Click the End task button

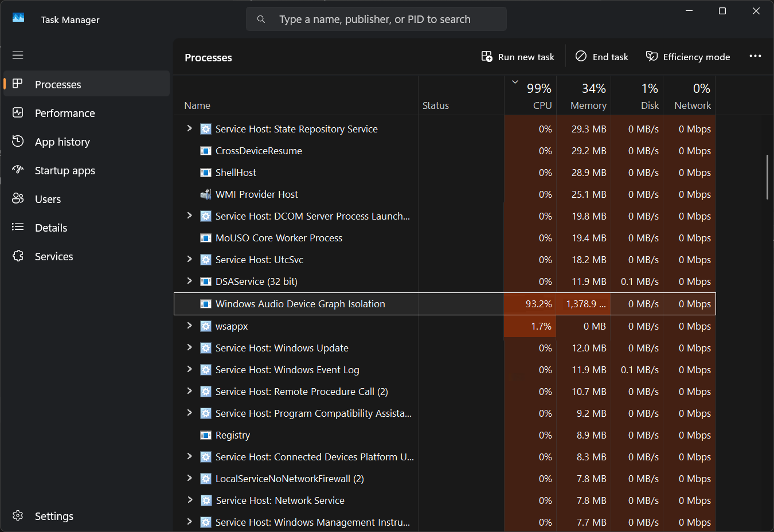click(602, 57)
